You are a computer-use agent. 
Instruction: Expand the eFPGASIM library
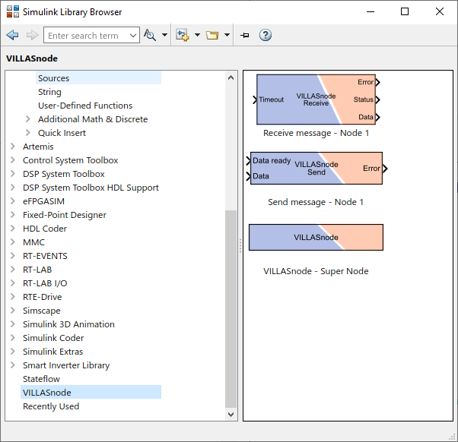pyautogui.click(x=13, y=201)
